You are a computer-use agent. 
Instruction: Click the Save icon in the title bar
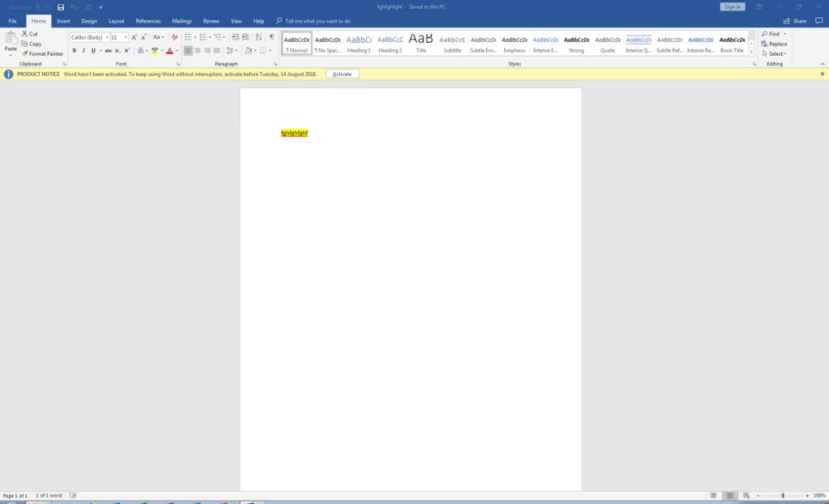61,7
